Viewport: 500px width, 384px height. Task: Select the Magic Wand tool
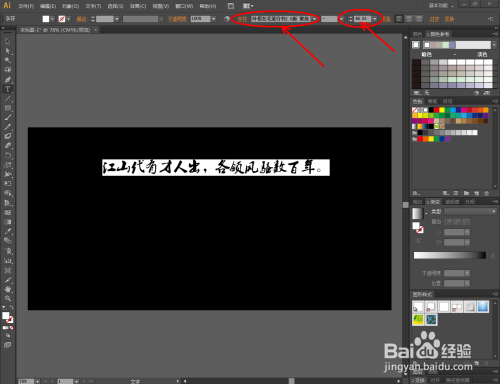click(x=8, y=60)
